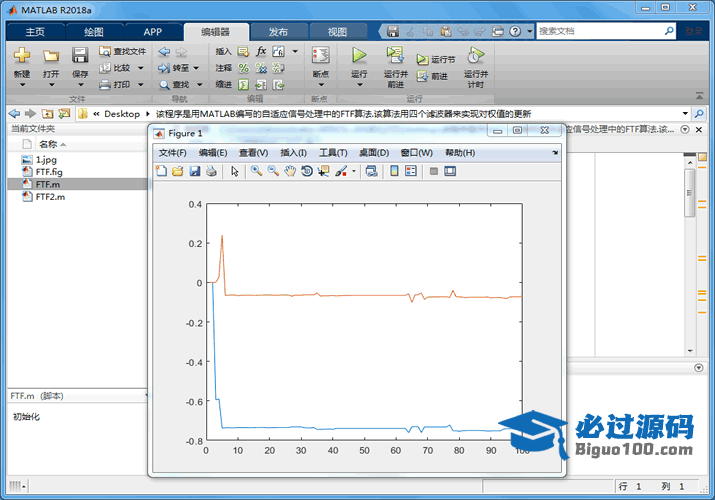Select FTF2.m in current folder list
The width and height of the screenshot is (715, 500).
(50, 197)
